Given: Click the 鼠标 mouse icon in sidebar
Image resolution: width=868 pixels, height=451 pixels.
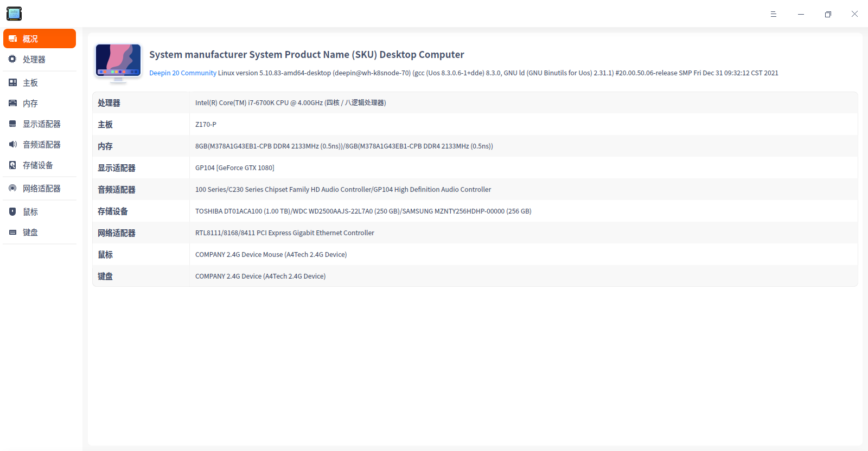Looking at the screenshot, I should coord(12,211).
